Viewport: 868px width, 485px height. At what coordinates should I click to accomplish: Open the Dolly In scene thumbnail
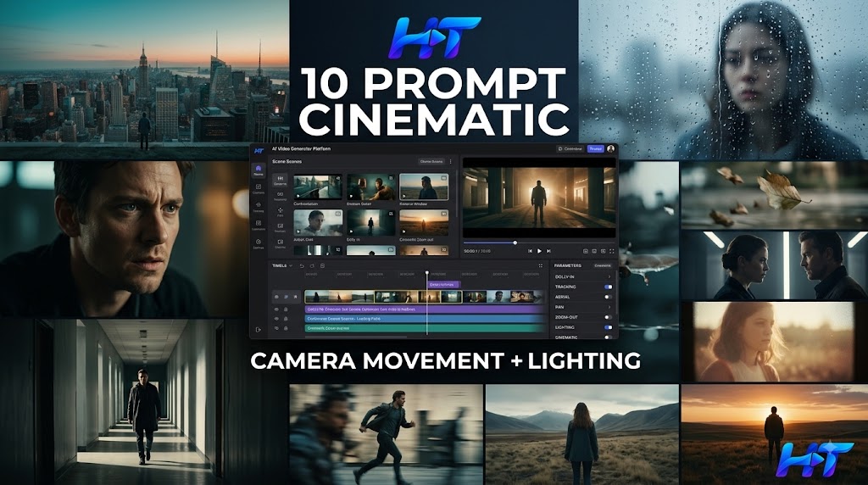pyautogui.click(x=371, y=223)
